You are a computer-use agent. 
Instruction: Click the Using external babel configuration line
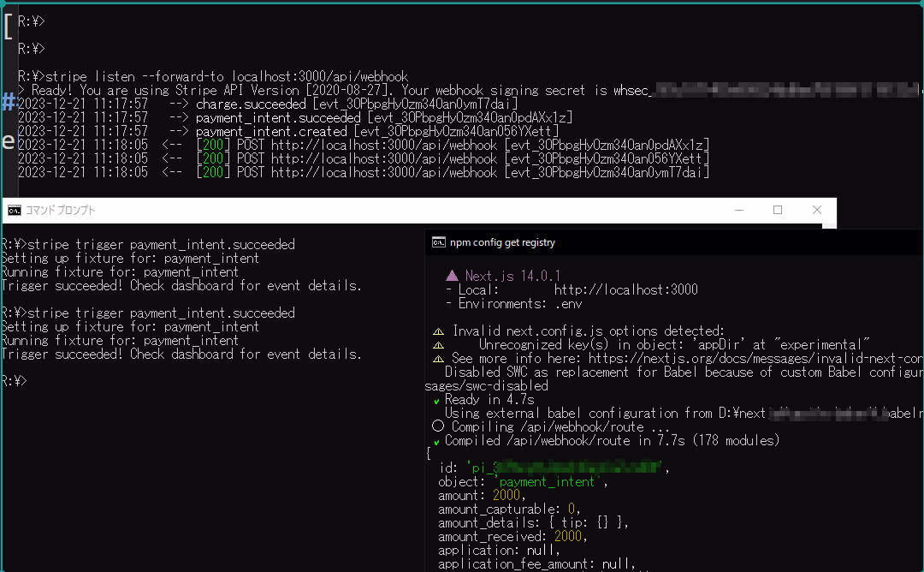pyautogui.click(x=684, y=414)
